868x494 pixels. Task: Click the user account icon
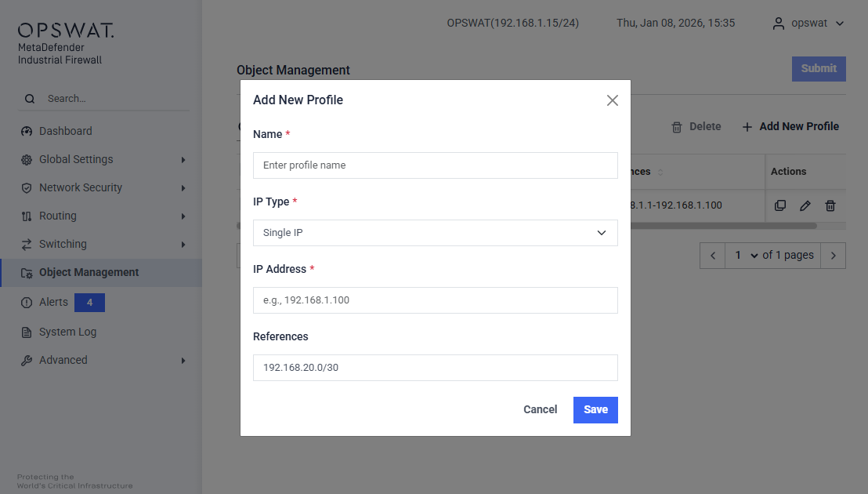coord(778,24)
